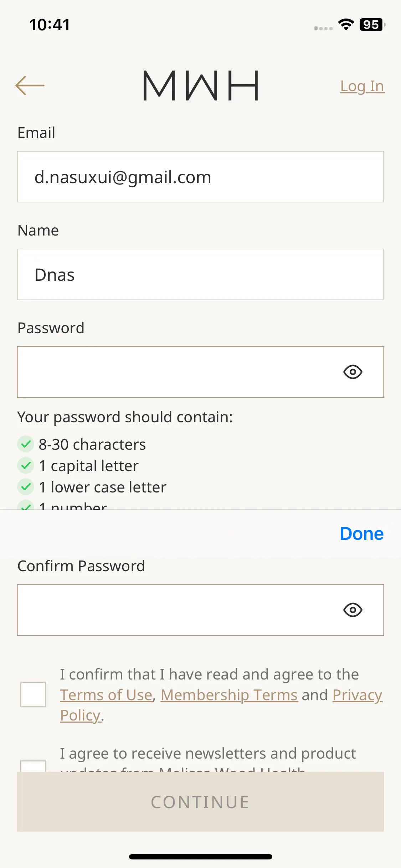Tap the check icon beside 1 lower case letter
The image size is (401, 868).
pos(26,487)
